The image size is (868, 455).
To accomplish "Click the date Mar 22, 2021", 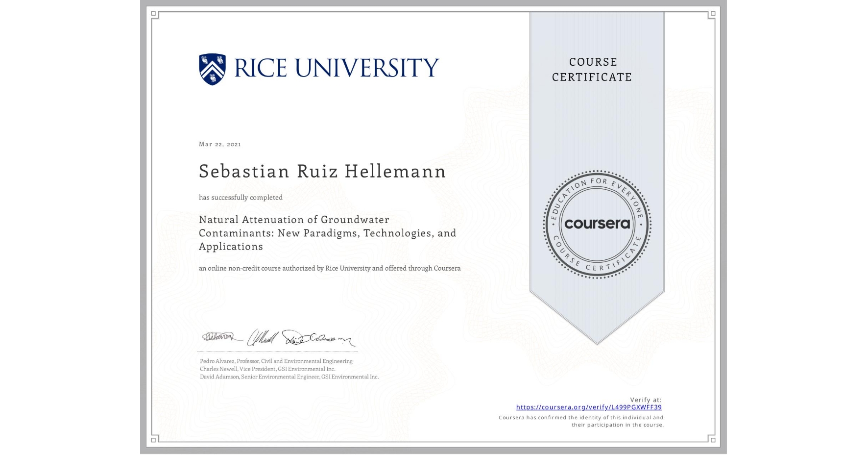I will [219, 144].
